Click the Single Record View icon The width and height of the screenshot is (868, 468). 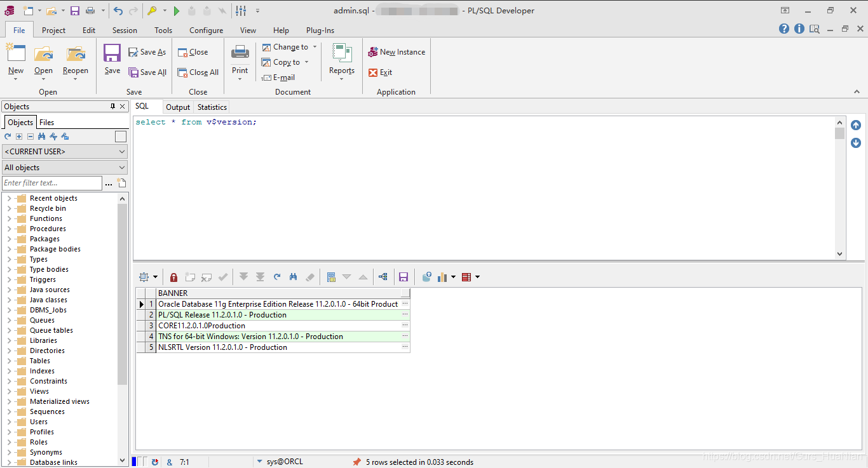(x=331, y=277)
